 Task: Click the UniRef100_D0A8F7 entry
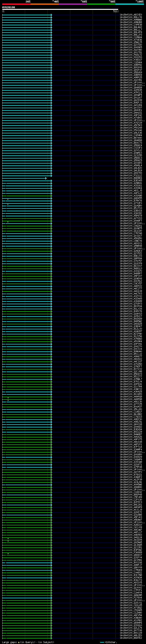coord(131,221)
